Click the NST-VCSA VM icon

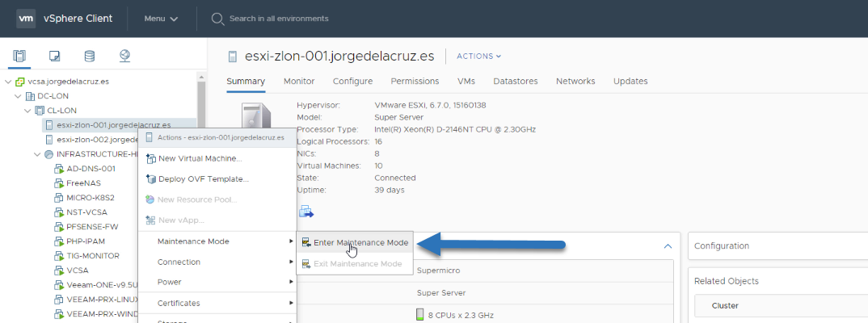59,212
